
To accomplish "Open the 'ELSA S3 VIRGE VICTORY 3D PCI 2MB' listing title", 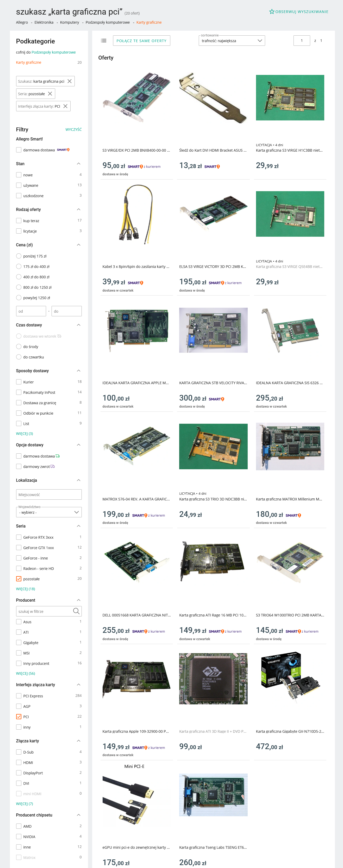I will coord(213,267).
